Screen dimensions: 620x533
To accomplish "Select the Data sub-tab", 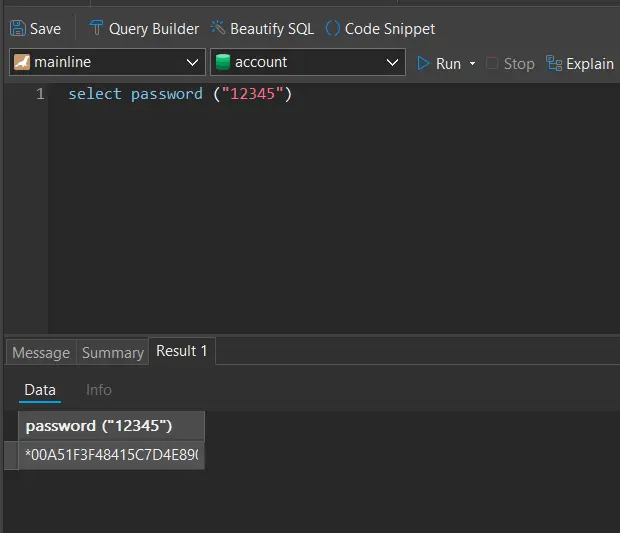I will [40, 390].
